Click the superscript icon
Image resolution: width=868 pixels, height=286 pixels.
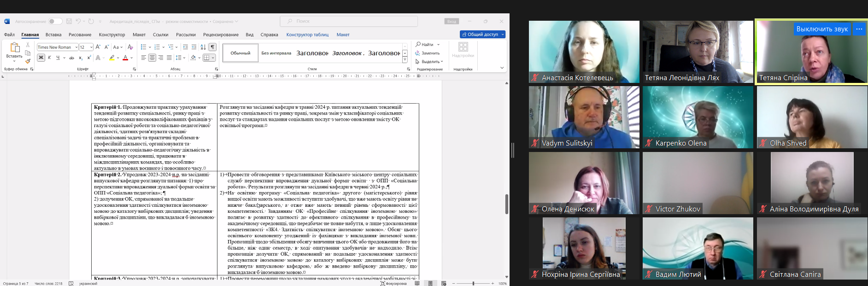88,58
